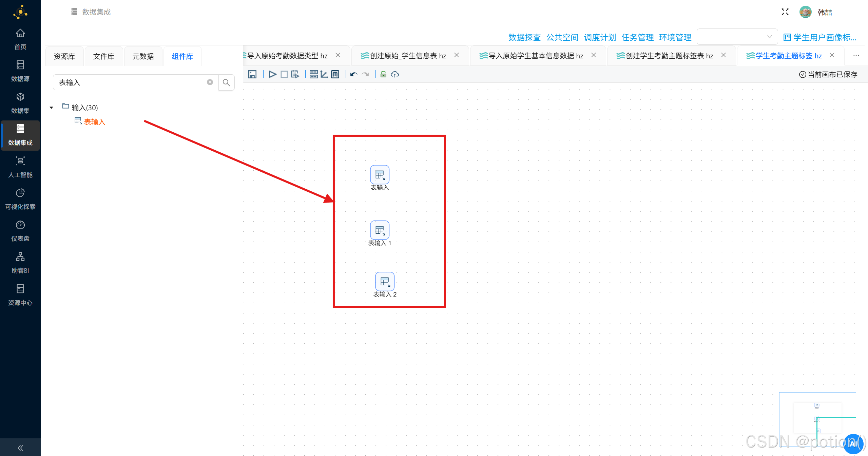Click the 输入(30) folder label
The width and height of the screenshot is (868, 456).
coord(84,108)
